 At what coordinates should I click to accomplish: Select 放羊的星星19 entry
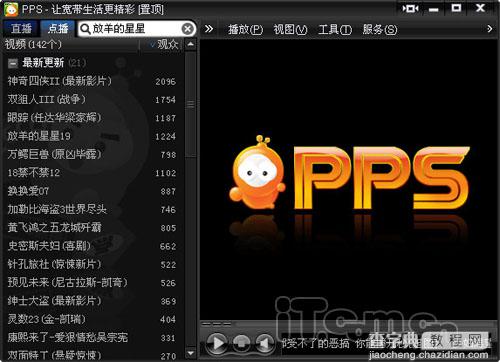[x=92, y=136]
